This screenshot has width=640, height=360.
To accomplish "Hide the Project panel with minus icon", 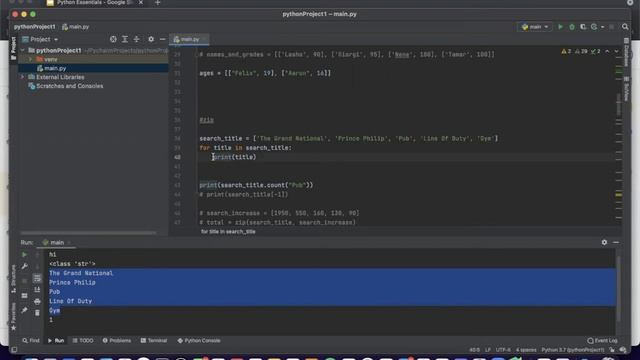I will (162, 39).
